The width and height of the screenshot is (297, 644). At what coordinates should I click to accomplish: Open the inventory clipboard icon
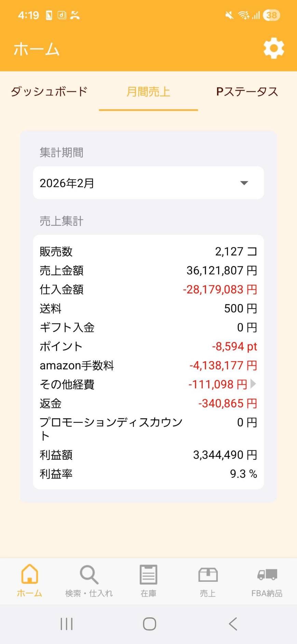(x=148, y=575)
